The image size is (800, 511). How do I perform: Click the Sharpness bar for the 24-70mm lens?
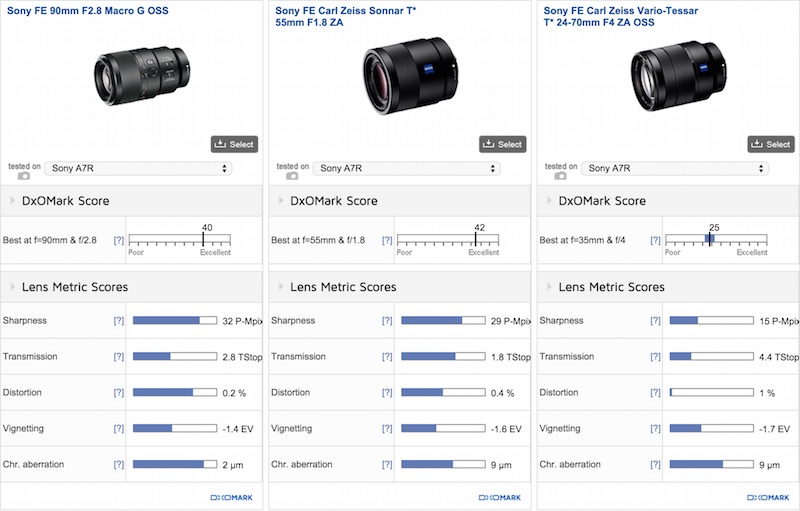pyautogui.click(x=710, y=321)
